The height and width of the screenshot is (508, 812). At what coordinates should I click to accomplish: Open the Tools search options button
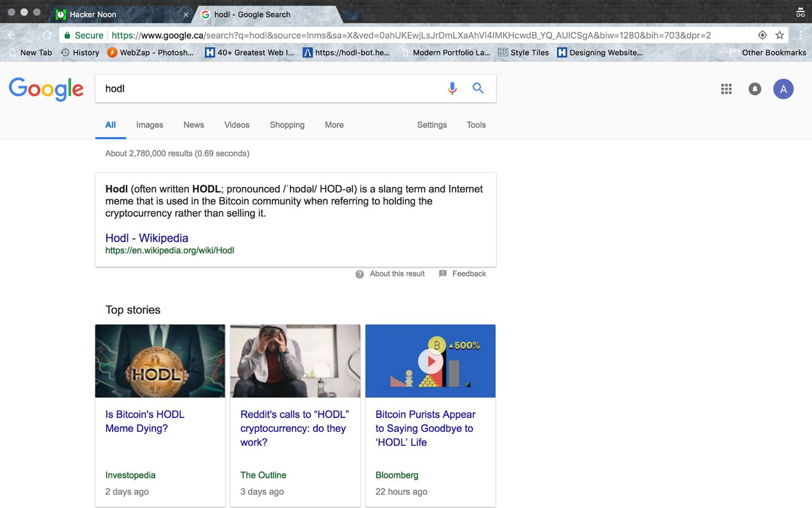476,125
